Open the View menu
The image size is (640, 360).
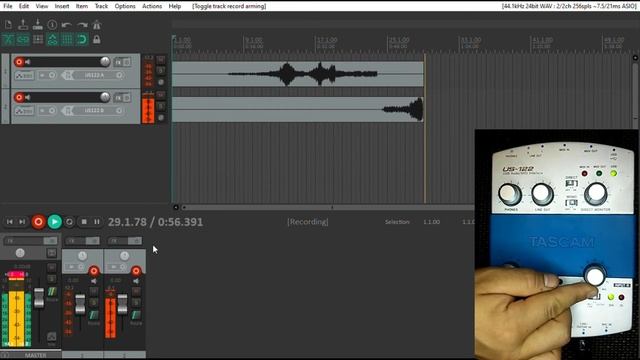[42, 6]
